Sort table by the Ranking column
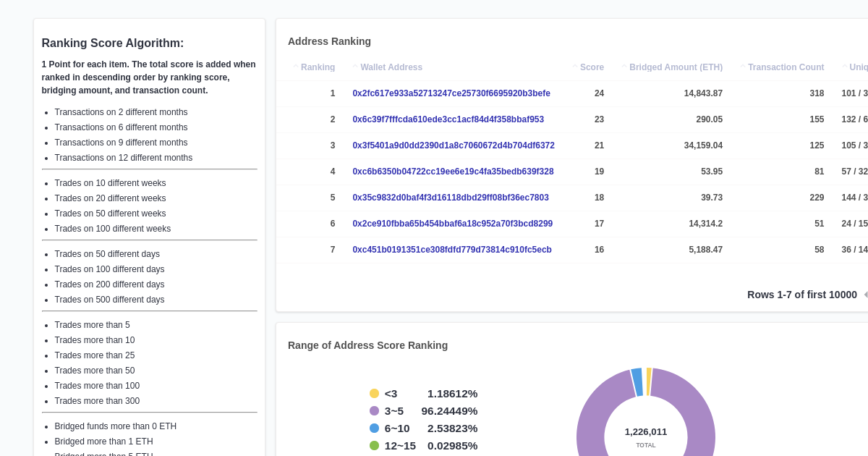 297,67
